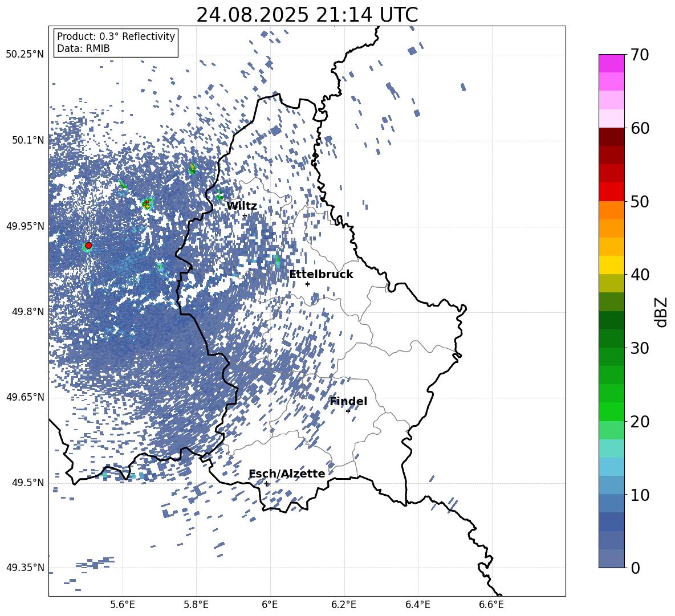This screenshot has height=616, width=675.
Task: Click the red radar location marker
Action: [x=88, y=246]
